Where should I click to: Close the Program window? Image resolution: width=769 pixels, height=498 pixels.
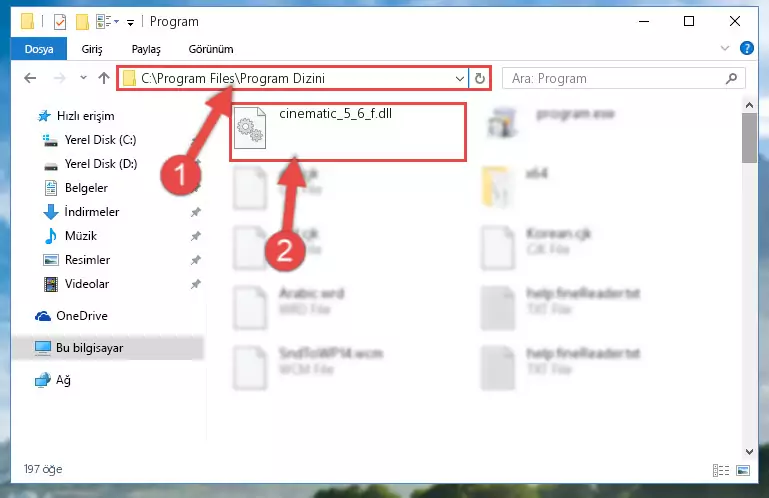pyautogui.click(x=735, y=22)
